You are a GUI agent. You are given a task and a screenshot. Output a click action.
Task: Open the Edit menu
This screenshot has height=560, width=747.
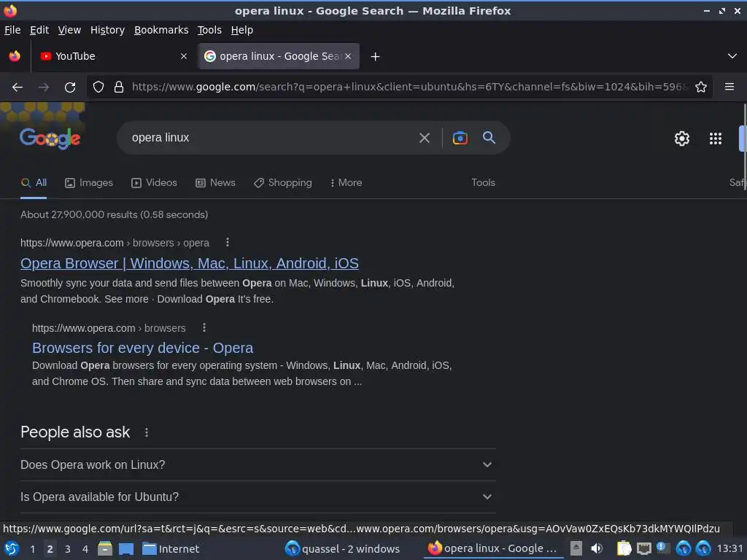[39, 30]
